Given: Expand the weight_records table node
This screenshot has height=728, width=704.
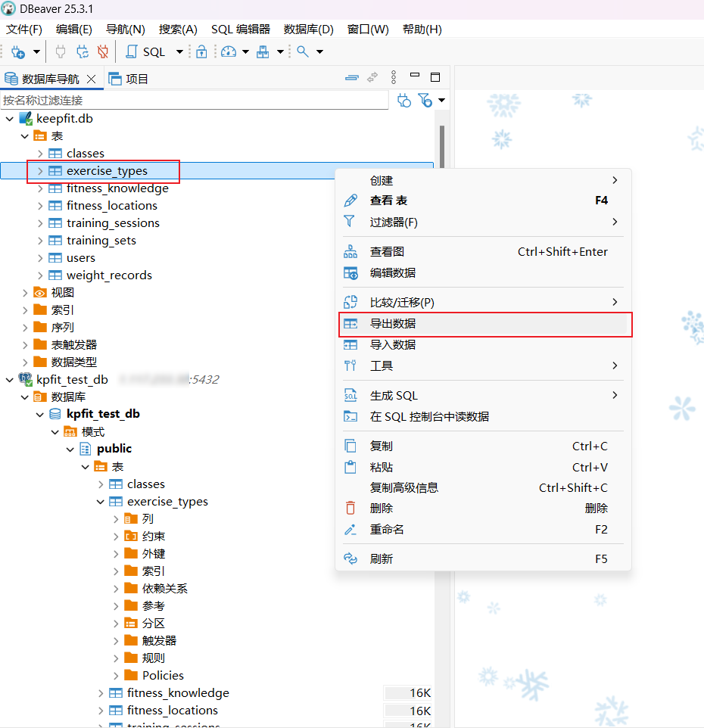Looking at the screenshot, I should pos(40,275).
